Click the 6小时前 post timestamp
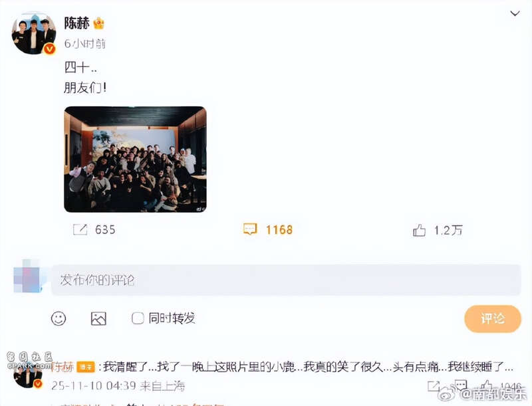 (85, 43)
